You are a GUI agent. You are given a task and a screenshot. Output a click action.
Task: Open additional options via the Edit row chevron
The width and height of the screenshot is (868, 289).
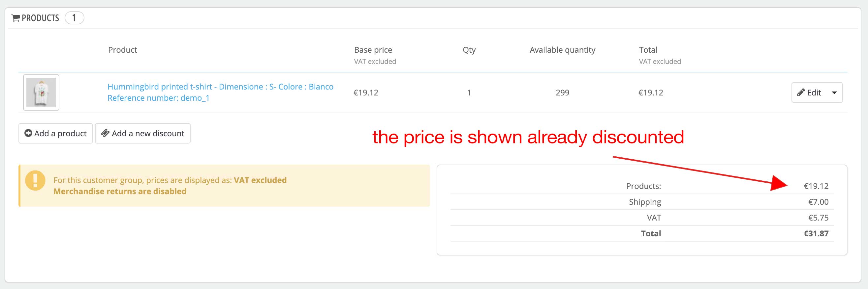(x=835, y=92)
